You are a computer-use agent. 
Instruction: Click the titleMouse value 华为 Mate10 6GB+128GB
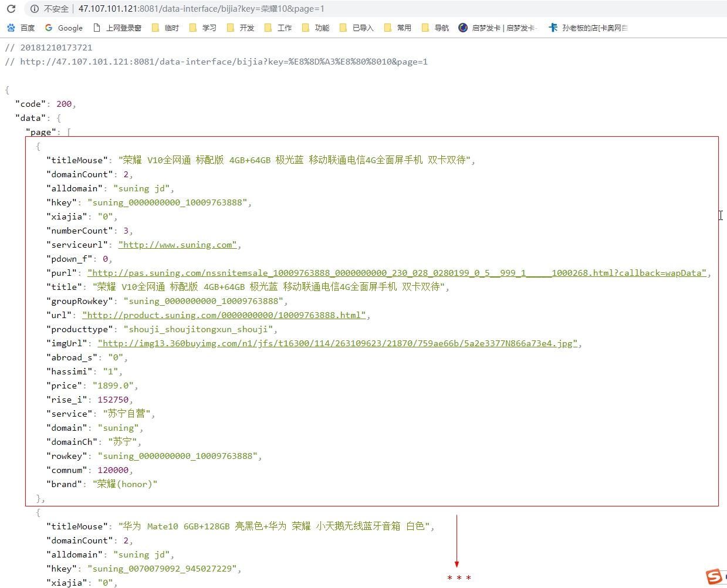[x=274, y=526]
